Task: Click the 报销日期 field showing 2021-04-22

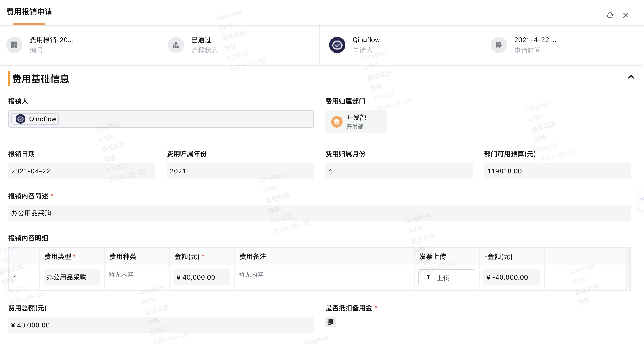Action: coord(82,171)
